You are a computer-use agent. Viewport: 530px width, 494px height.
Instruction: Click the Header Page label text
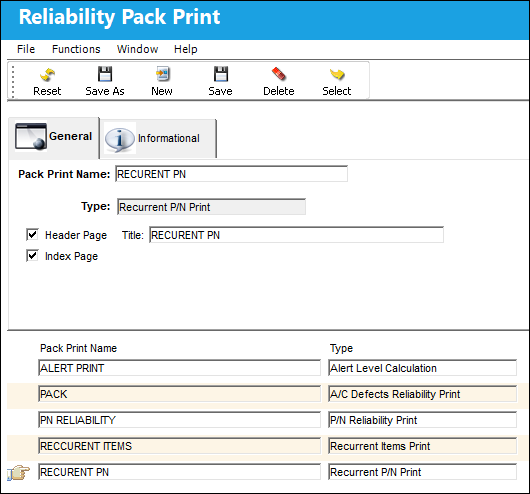pos(76,235)
